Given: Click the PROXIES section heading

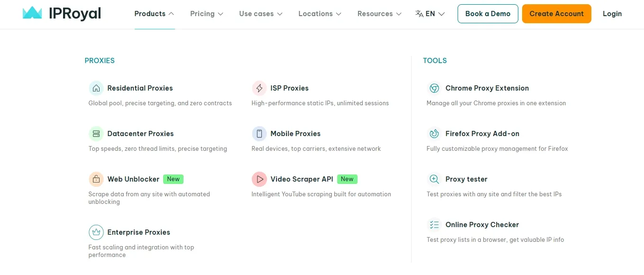Looking at the screenshot, I should [x=100, y=61].
